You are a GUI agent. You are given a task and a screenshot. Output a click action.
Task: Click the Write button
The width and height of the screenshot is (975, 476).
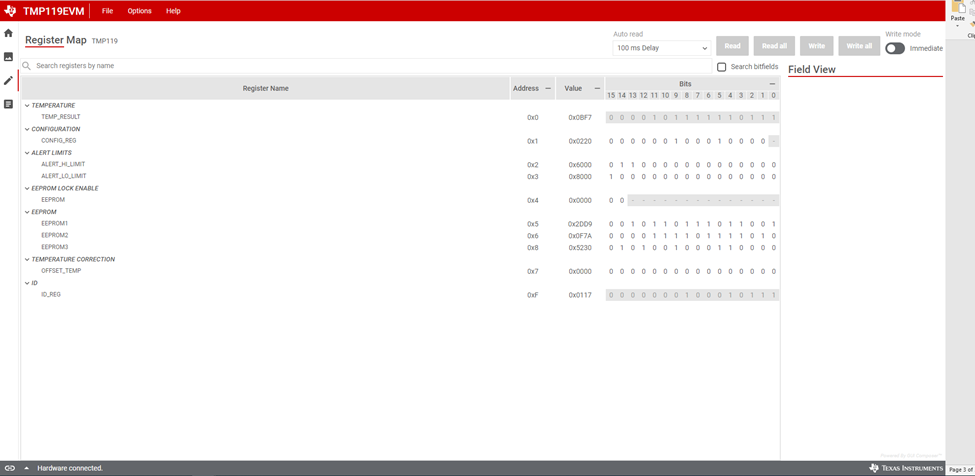(x=816, y=46)
